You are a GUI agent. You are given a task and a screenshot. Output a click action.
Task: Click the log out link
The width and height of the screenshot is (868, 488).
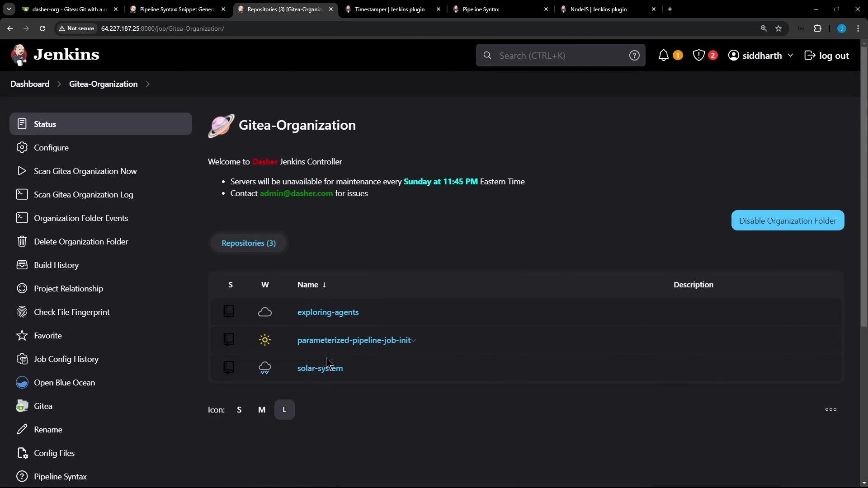827,55
